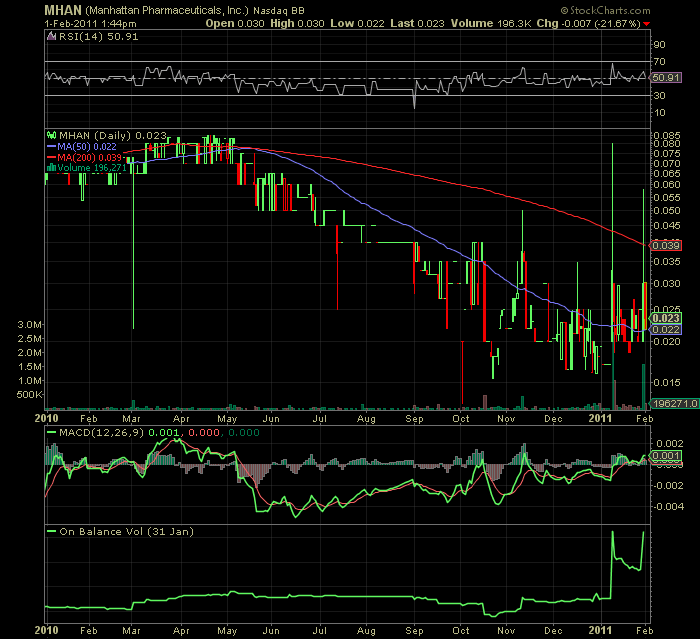Screen dimensions: 700x639
Task: Click the red 0.039 MA(200) price tag
Action: click(x=665, y=245)
